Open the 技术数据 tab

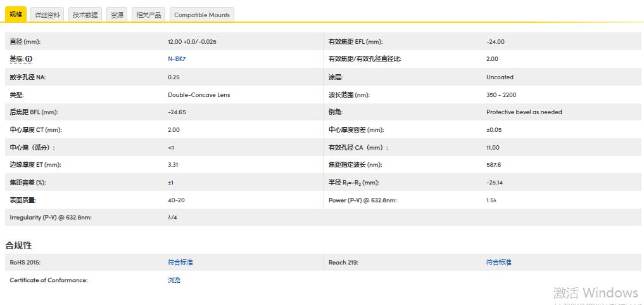[x=85, y=15]
